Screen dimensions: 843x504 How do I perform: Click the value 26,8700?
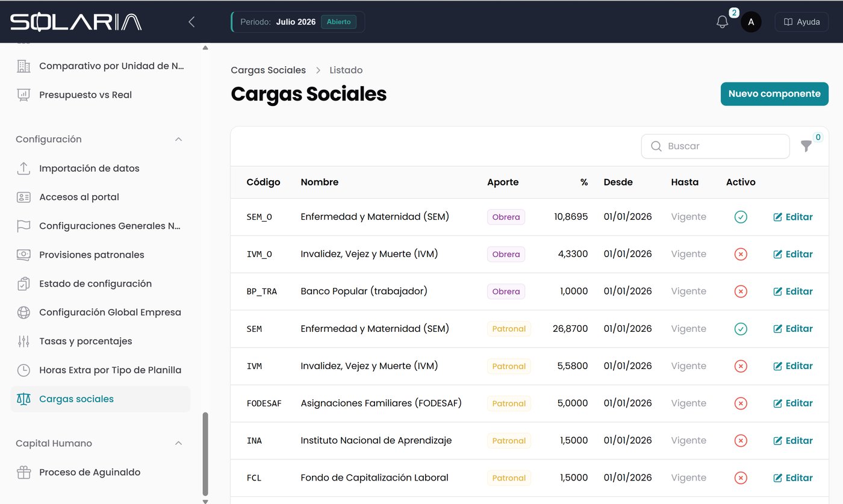click(x=570, y=329)
